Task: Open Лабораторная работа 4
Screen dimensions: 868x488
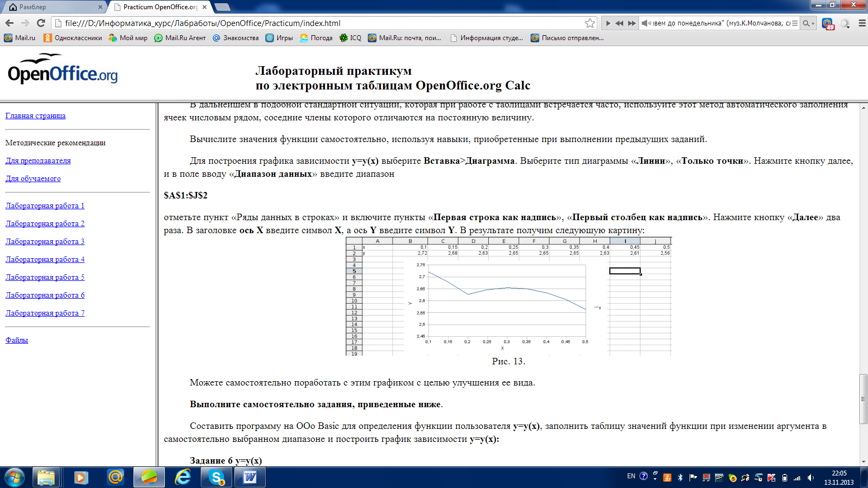Action: tap(45, 259)
